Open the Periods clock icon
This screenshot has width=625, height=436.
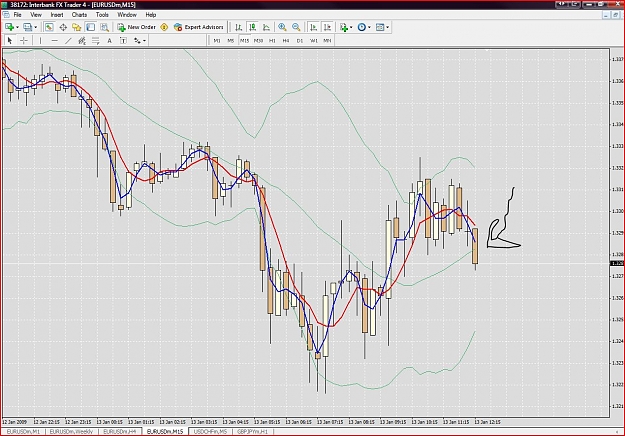362,27
